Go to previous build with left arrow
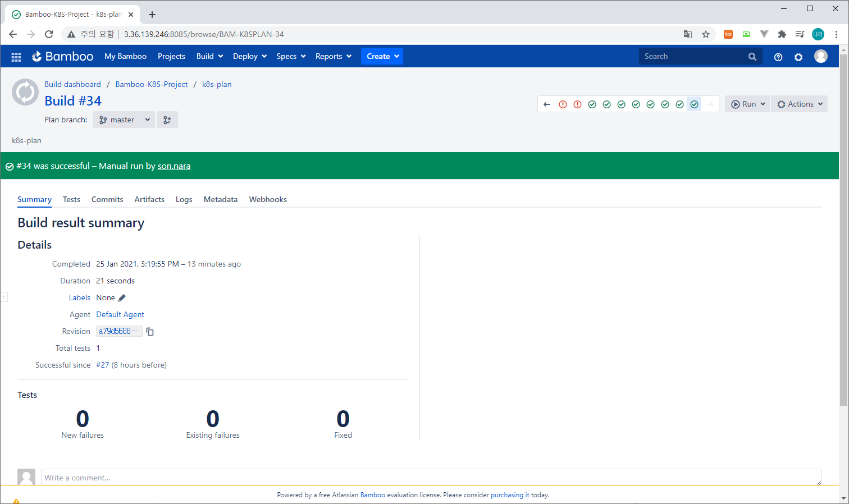Screen dimensions: 849x504 pyautogui.click(x=547, y=104)
